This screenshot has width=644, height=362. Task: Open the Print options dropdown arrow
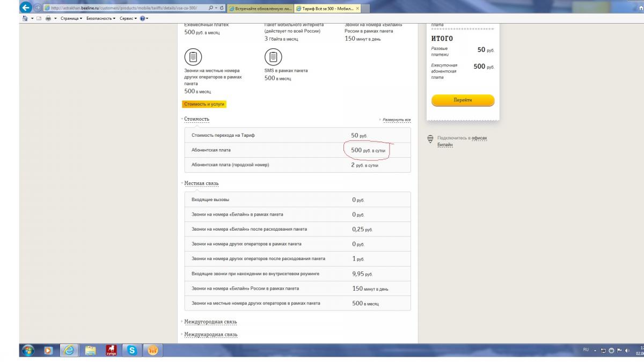tap(55, 18)
